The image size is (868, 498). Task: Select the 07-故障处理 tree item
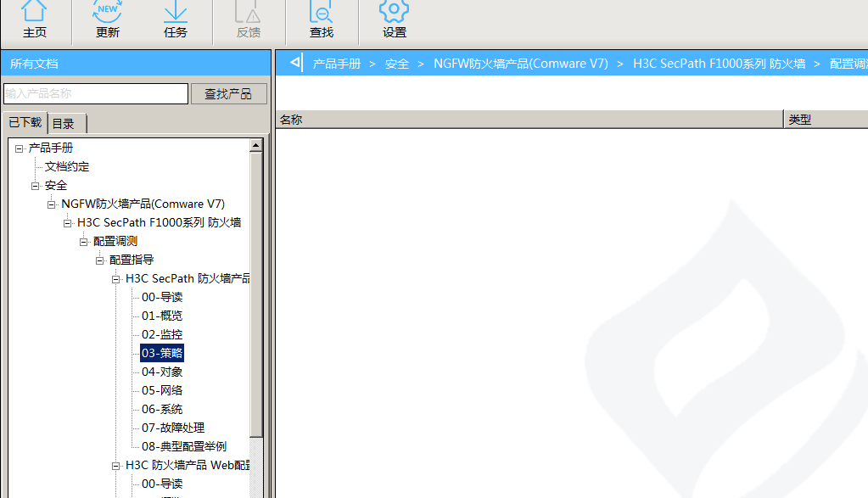click(x=173, y=428)
